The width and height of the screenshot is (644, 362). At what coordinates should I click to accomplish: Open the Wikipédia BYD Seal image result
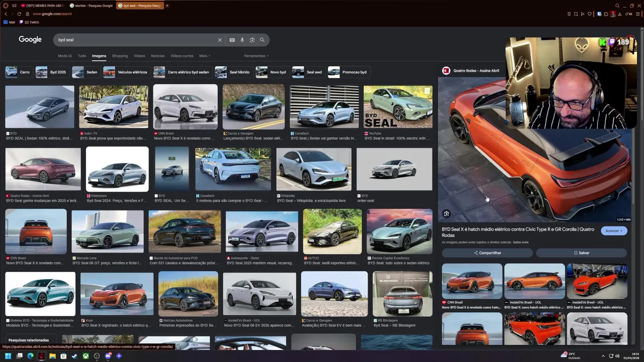(314, 169)
